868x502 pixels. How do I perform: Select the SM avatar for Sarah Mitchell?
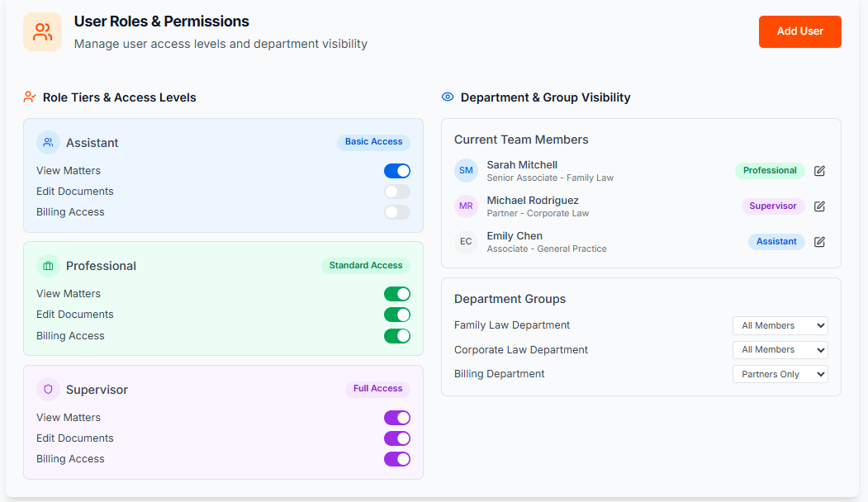[x=466, y=171]
